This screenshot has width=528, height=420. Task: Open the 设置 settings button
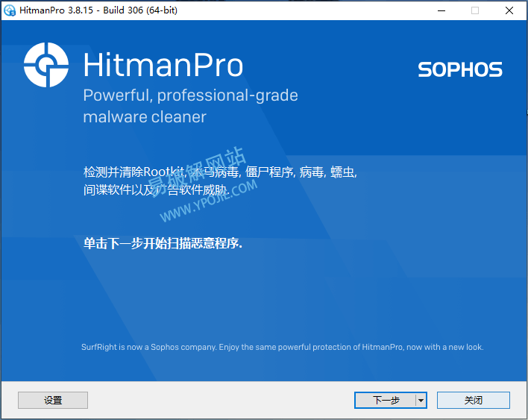(x=53, y=400)
